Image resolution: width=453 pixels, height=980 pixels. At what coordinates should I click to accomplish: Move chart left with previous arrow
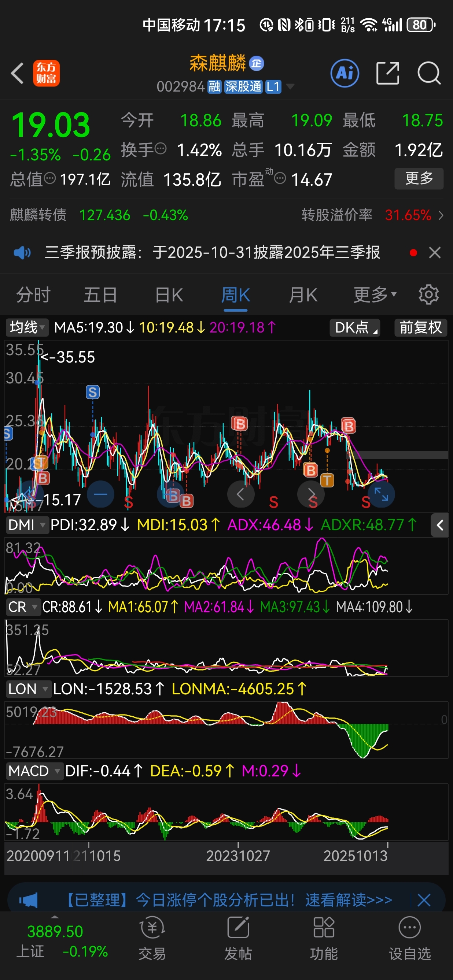[x=240, y=494]
